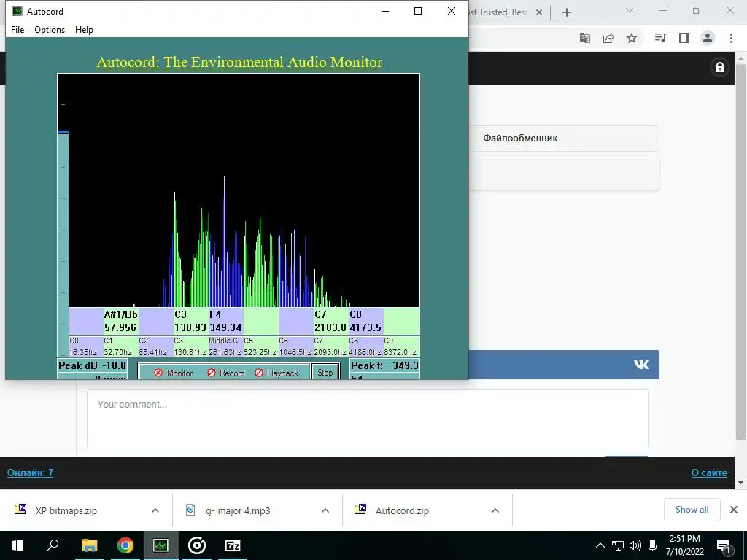Open the Онлайн: 7 link
The width and height of the screenshot is (747, 560).
point(30,472)
